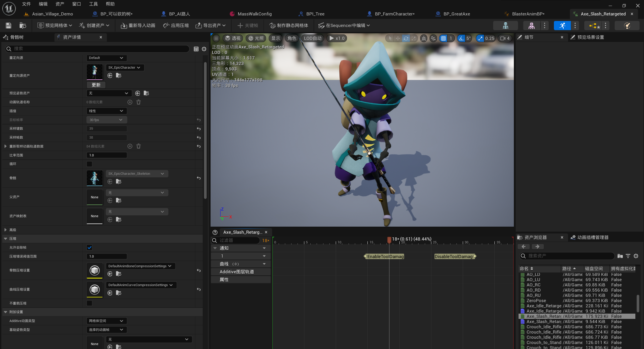Toggle the 透视 perspective view button

[x=233, y=38]
